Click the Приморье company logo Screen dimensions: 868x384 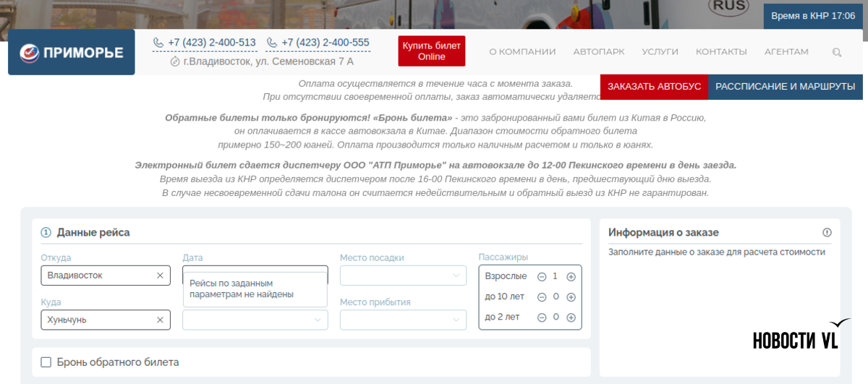coord(72,52)
